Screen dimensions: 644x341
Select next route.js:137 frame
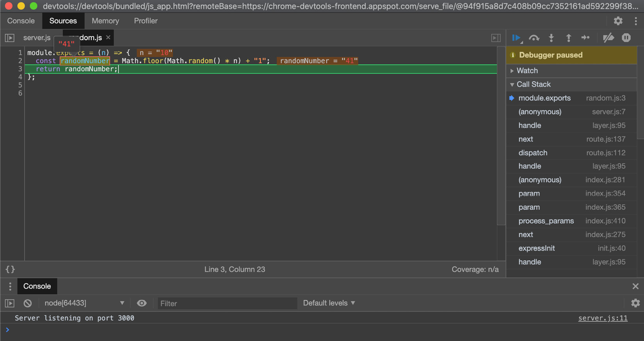tap(571, 139)
